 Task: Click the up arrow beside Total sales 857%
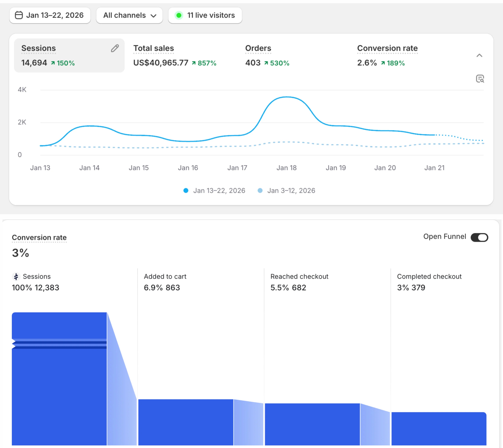194,63
